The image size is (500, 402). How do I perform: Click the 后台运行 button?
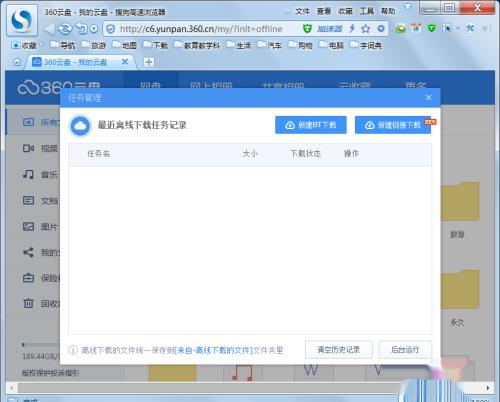(405, 350)
